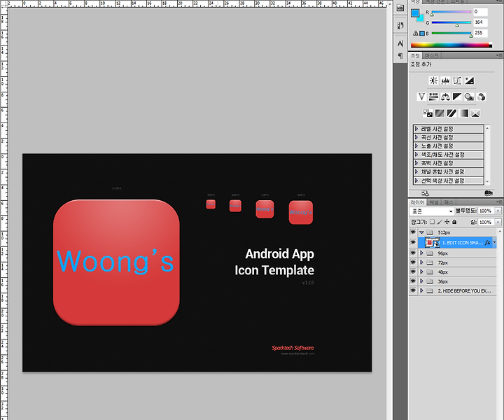Image resolution: width=504 pixels, height=420 pixels.
Task: Click the out-of-gamut warning triangle
Action: click(416, 33)
